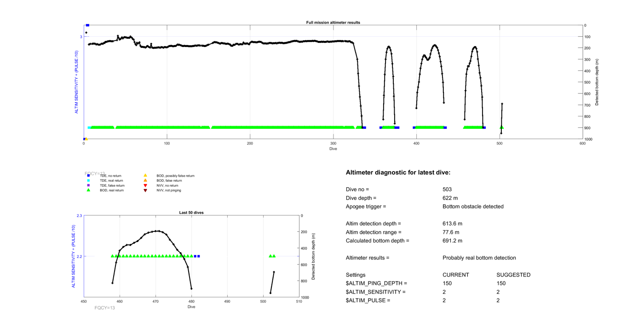This screenshot has height=334, width=644.
Task: Click the 'Apogee trigger =' label
Action: pyautogui.click(x=366, y=207)
